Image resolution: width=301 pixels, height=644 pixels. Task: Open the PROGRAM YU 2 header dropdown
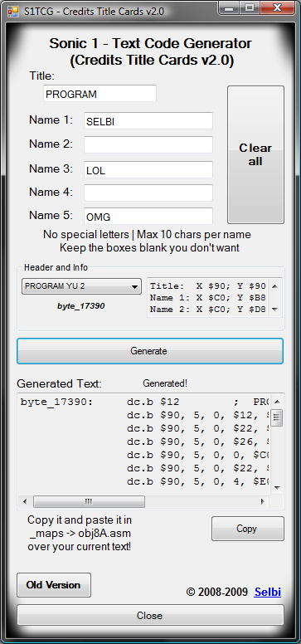coord(81,286)
